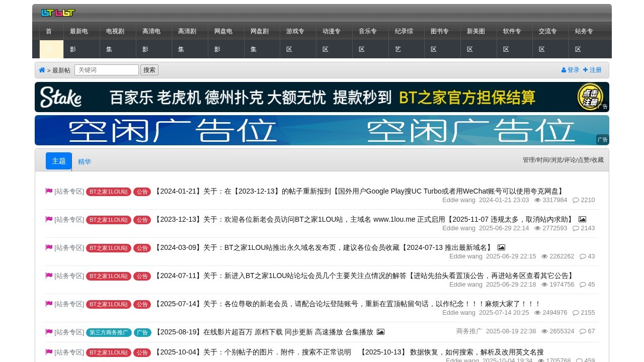The height and width of the screenshot is (362, 644).
Task: Click image icon on 2025-08-19 post
Action: (x=380, y=332)
